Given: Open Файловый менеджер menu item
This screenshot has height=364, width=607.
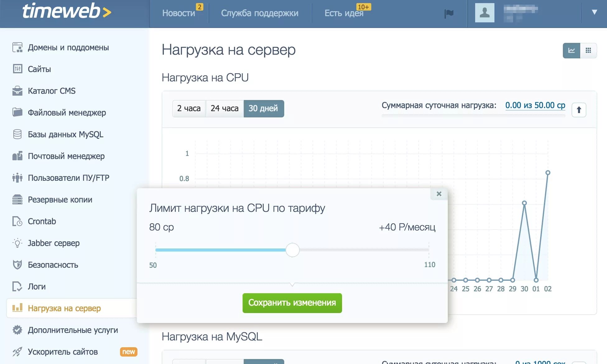Looking at the screenshot, I should pyautogui.click(x=67, y=112).
